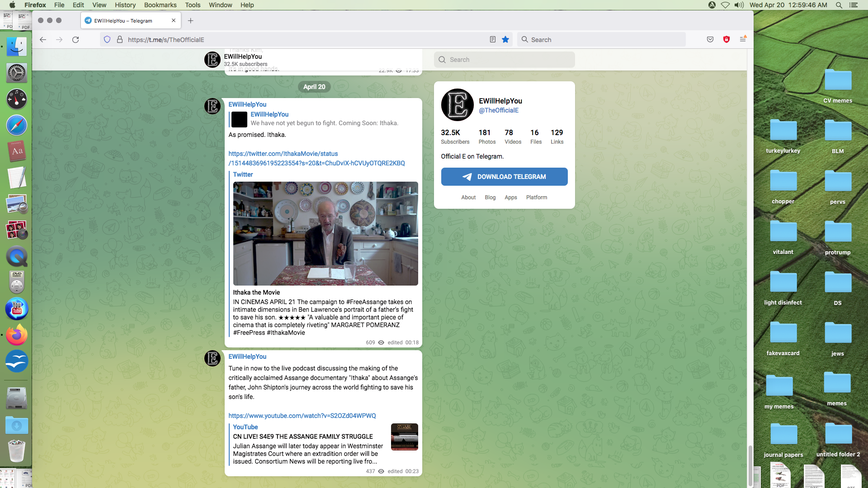Click the Wi-Fi status icon
868x488 pixels.
(x=725, y=5)
